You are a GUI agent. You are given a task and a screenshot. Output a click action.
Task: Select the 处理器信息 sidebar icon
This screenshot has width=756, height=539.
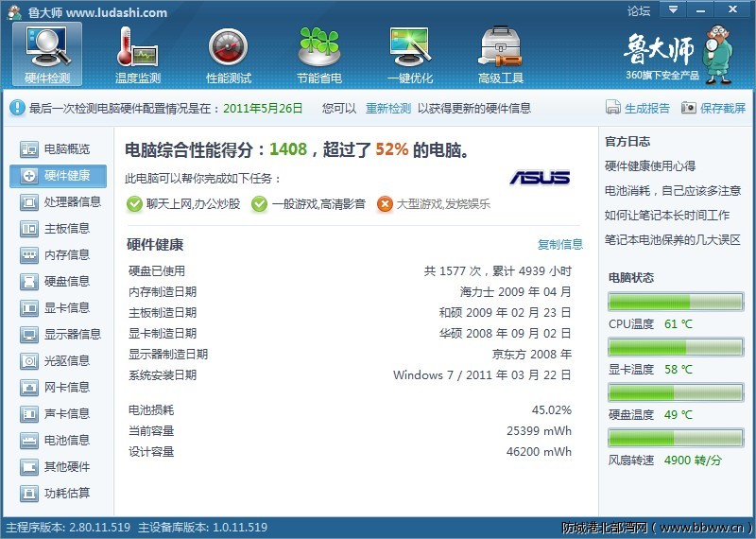click(29, 202)
